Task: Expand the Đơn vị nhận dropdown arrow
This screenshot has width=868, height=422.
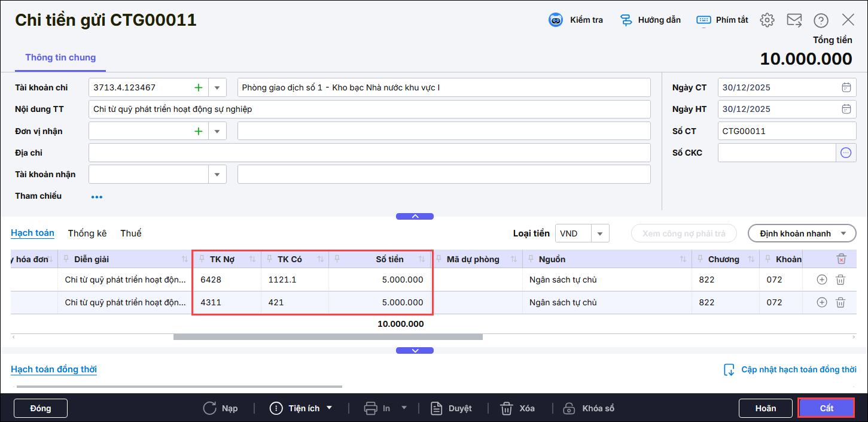Action: (217, 131)
